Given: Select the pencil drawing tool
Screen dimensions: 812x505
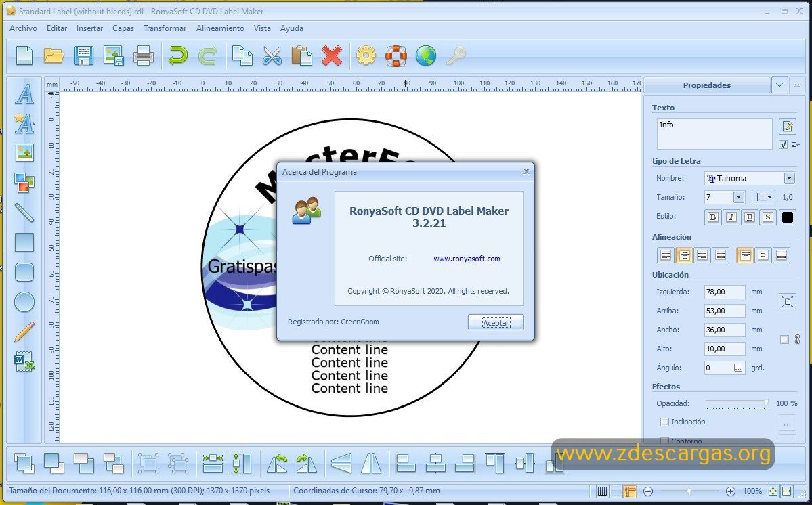Looking at the screenshot, I should (x=24, y=332).
